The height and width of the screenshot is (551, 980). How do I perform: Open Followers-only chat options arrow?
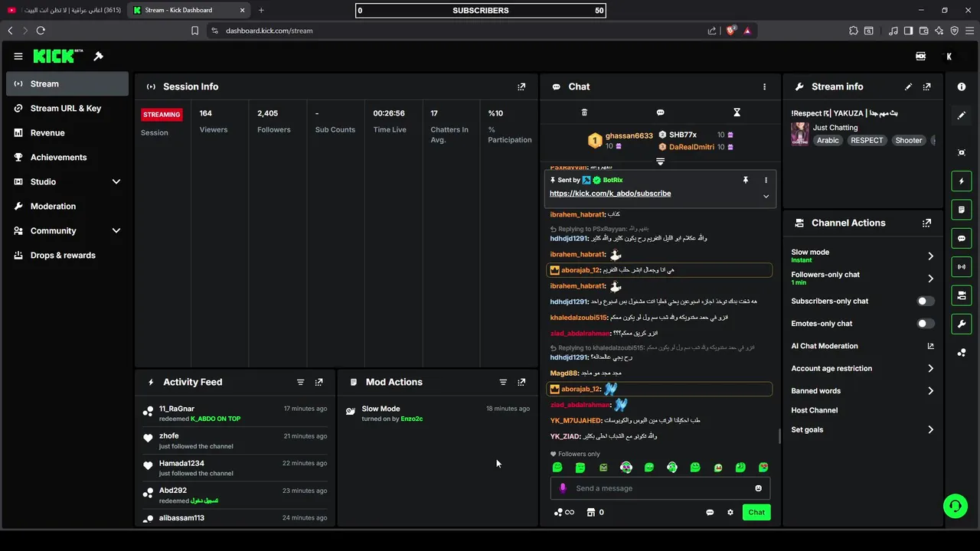pyautogui.click(x=930, y=279)
